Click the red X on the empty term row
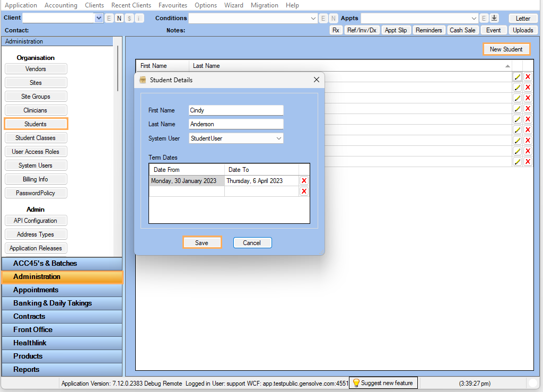This screenshot has width=543, height=392. pos(304,191)
